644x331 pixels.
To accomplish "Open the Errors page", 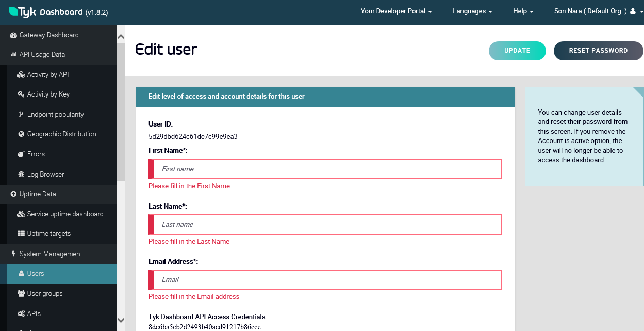I will [x=61, y=154].
